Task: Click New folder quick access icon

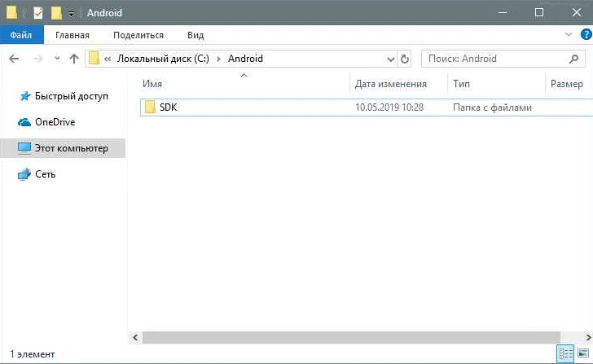Action: [x=56, y=13]
